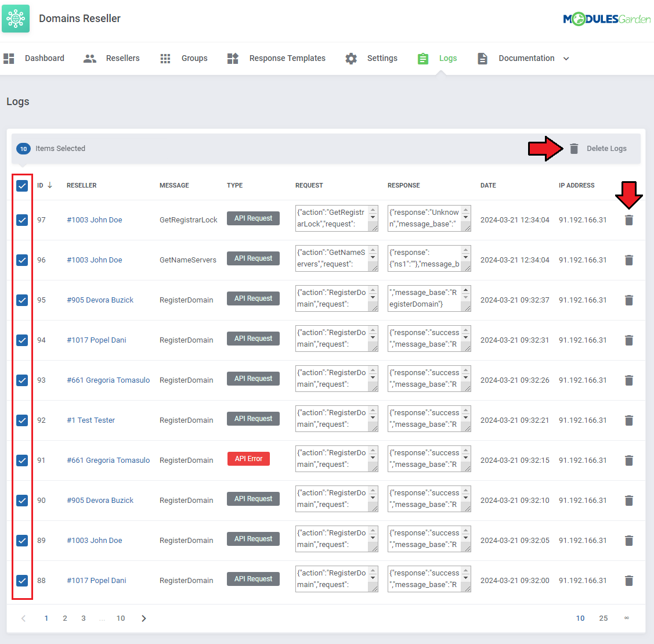Click the Dashboard grid icon
The image size is (654, 644).
point(9,59)
